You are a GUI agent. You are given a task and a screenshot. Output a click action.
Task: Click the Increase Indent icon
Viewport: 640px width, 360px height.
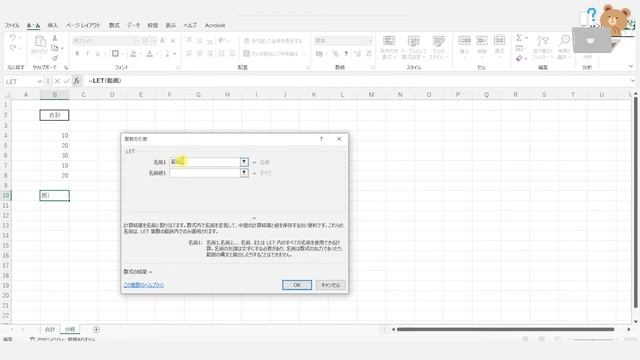231,53
